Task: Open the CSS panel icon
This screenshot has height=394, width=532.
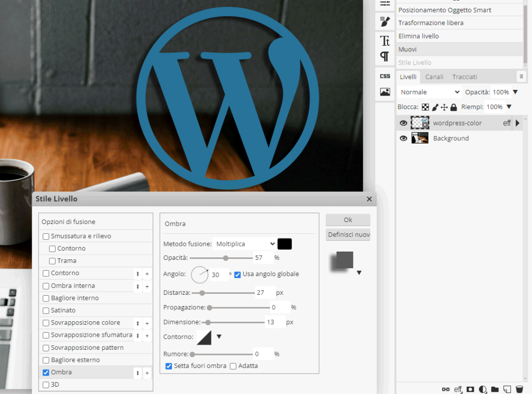Action: click(x=385, y=76)
